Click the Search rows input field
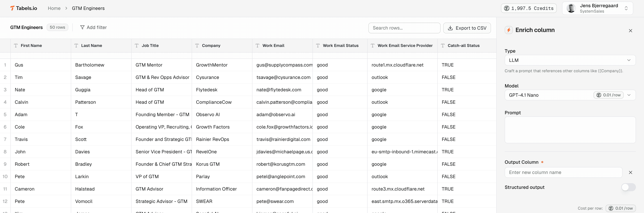644x213 pixels. [x=404, y=28]
